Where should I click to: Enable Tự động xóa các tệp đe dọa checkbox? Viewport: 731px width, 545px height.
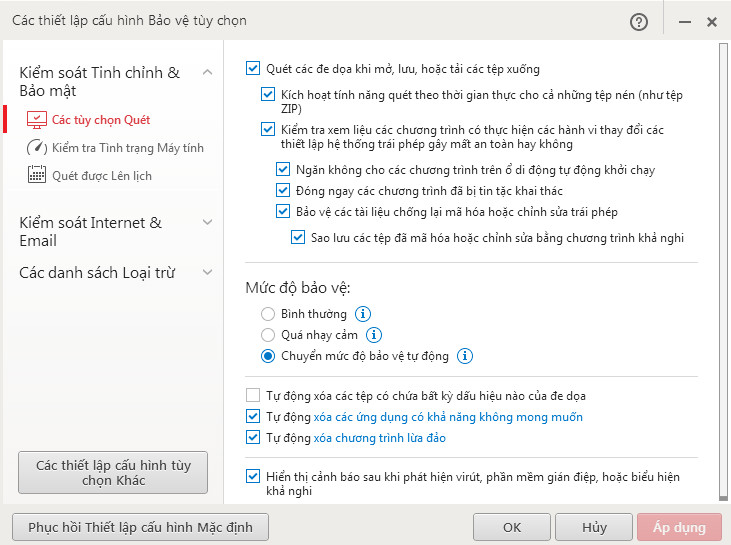[253, 395]
